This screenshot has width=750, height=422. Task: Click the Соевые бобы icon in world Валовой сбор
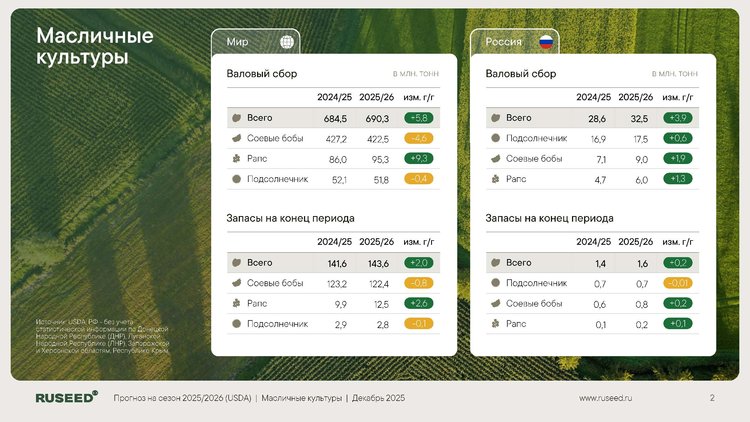tap(236, 138)
